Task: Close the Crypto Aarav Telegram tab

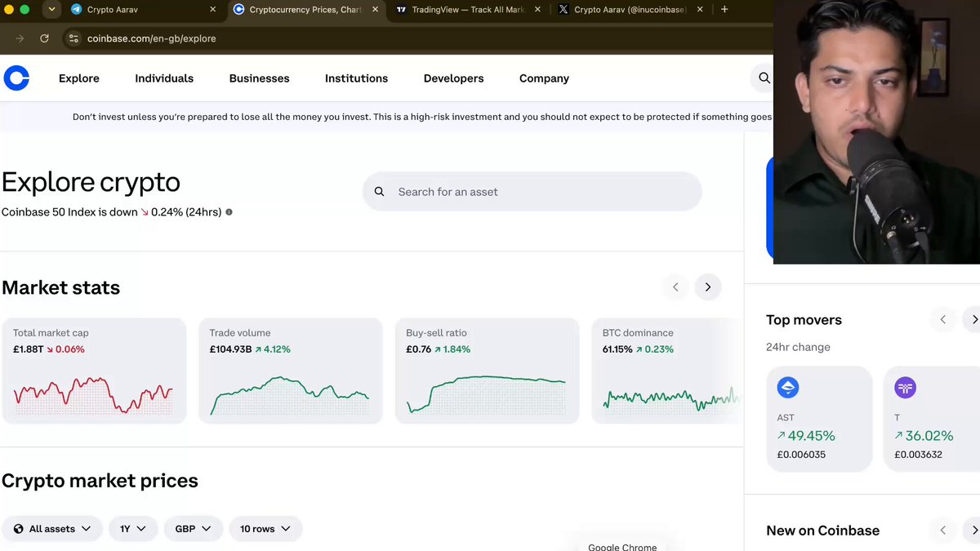Action: pyautogui.click(x=213, y=10)
